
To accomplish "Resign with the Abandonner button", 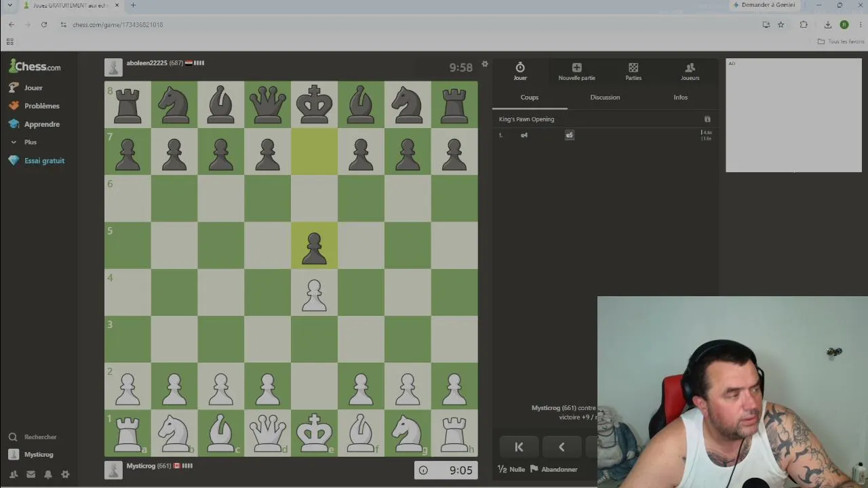I will (x=554, y=469).
